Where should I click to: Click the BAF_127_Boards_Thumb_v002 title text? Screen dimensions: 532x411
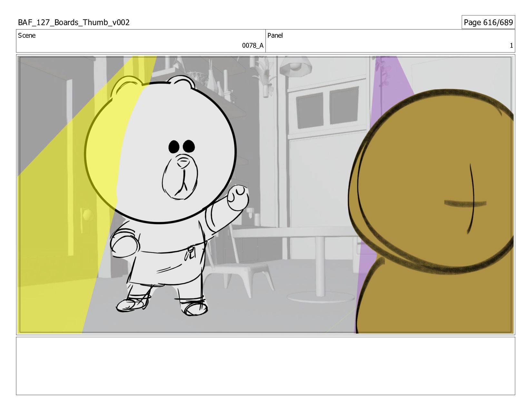[74, 23]
